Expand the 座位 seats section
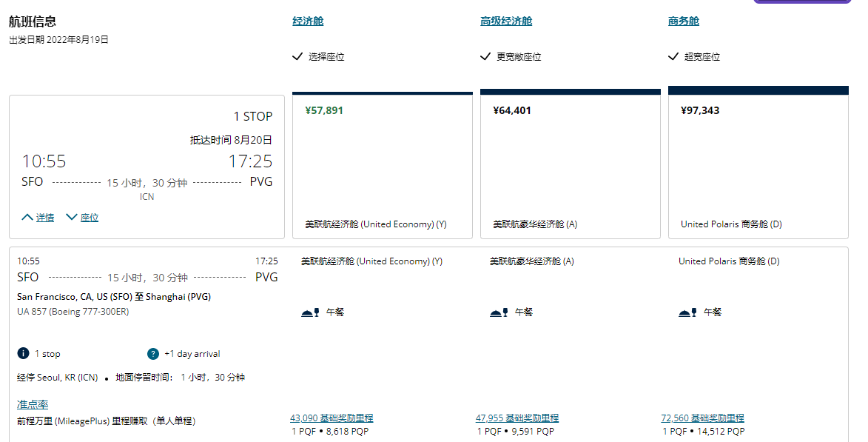This screenshot has width=868, height=442. coord(82,217)
